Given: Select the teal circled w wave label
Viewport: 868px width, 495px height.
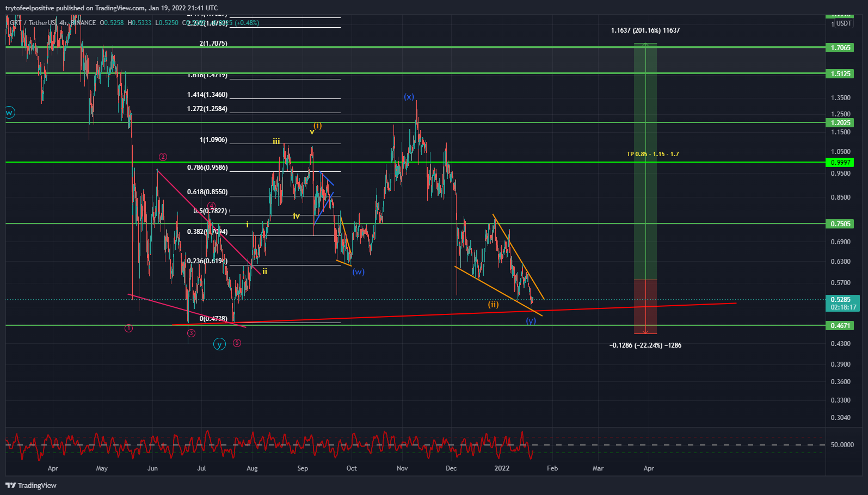Looking at the screenshot, I should 9,113.
